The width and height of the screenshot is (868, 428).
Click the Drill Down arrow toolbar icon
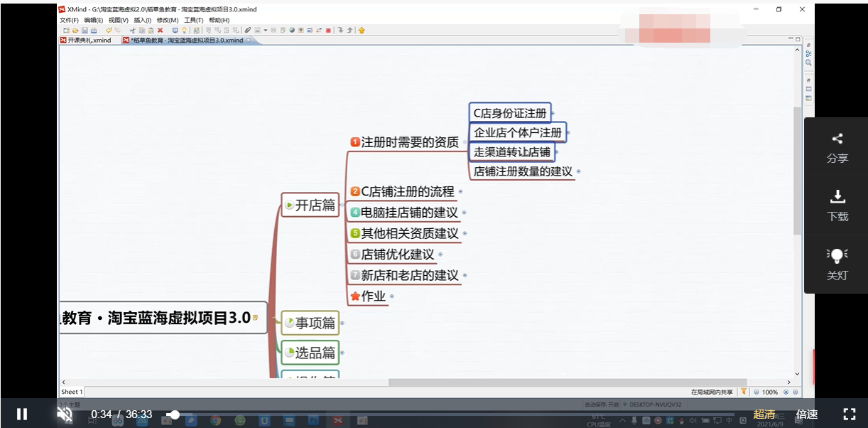pyautogui.click(x=340, y=31)
